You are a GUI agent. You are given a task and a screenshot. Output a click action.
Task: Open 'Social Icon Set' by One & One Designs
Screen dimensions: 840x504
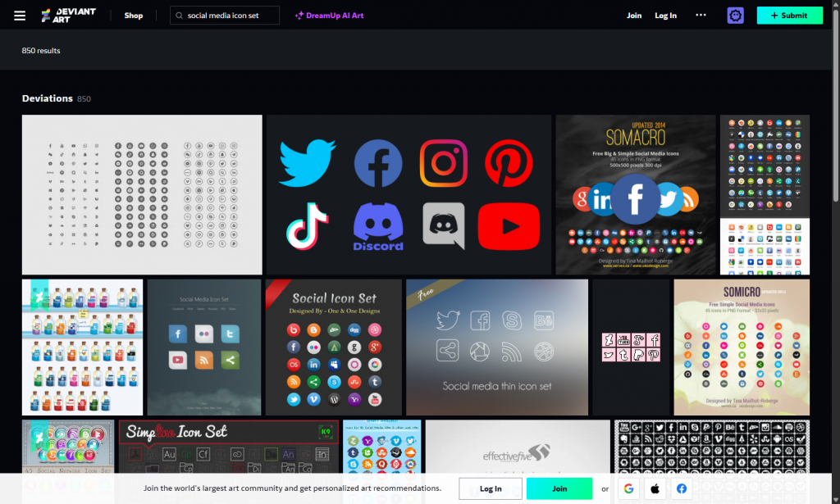tap(334, 347)
